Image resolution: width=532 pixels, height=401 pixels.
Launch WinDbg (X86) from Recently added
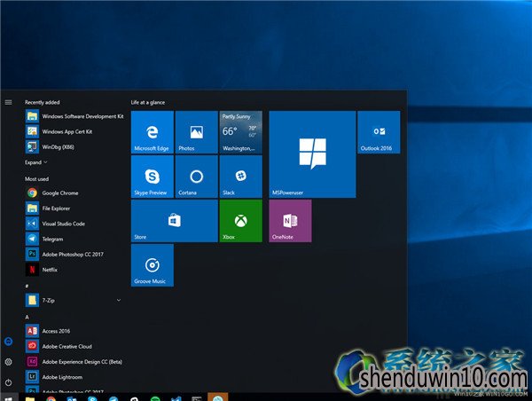[x=74, y=146]
